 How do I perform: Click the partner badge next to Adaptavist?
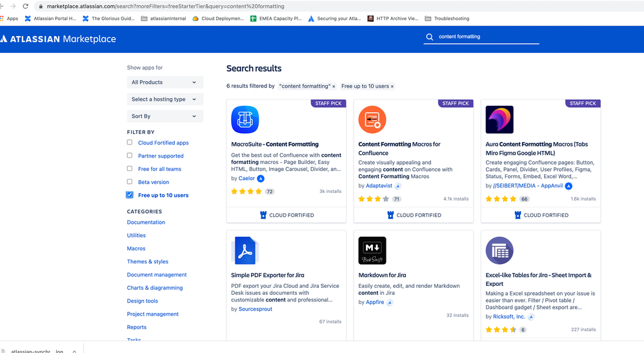coord(397,186)
